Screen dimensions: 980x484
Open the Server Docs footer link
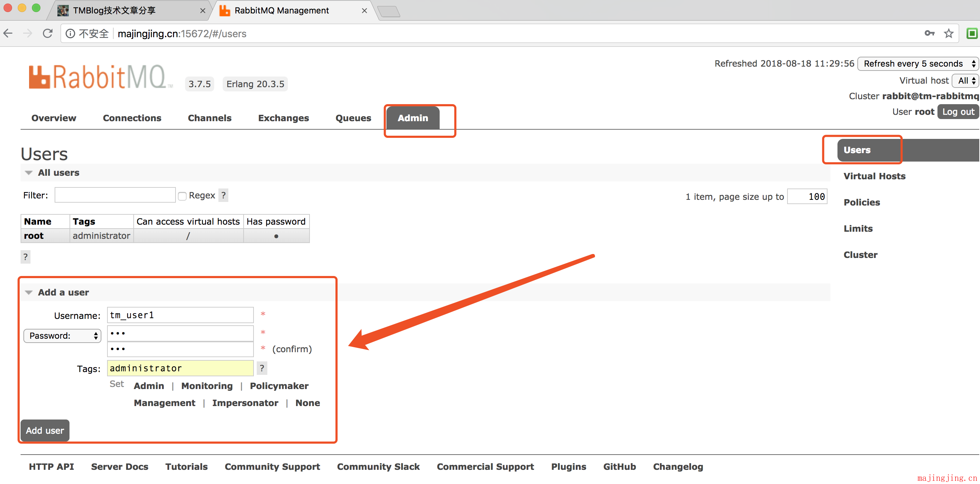pyautogui.click(x=119, y=467)
